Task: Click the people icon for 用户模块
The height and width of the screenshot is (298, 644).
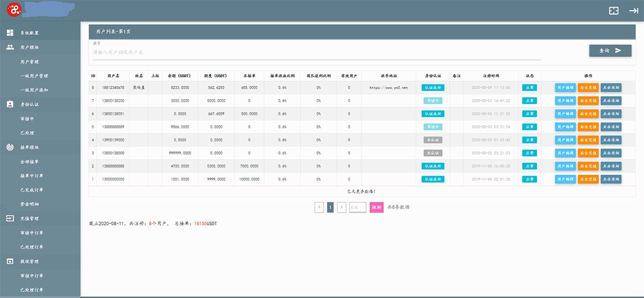Action: click(10, 47)
